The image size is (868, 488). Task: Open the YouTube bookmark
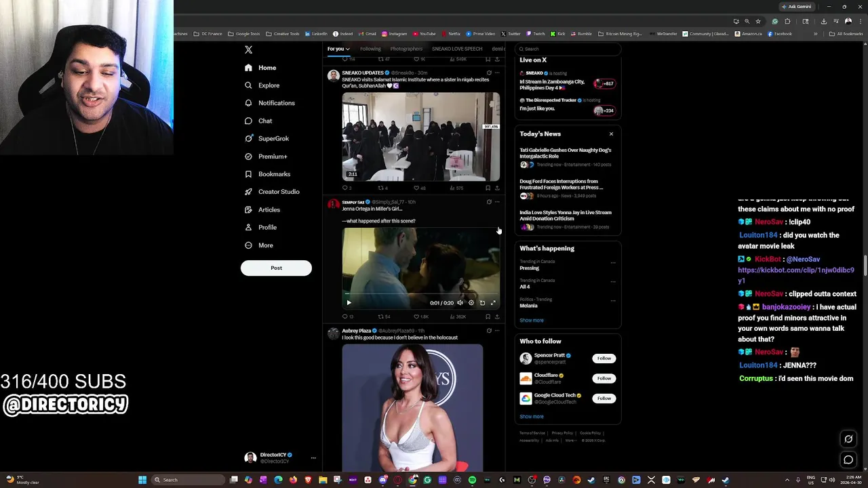tap(424, 34)
